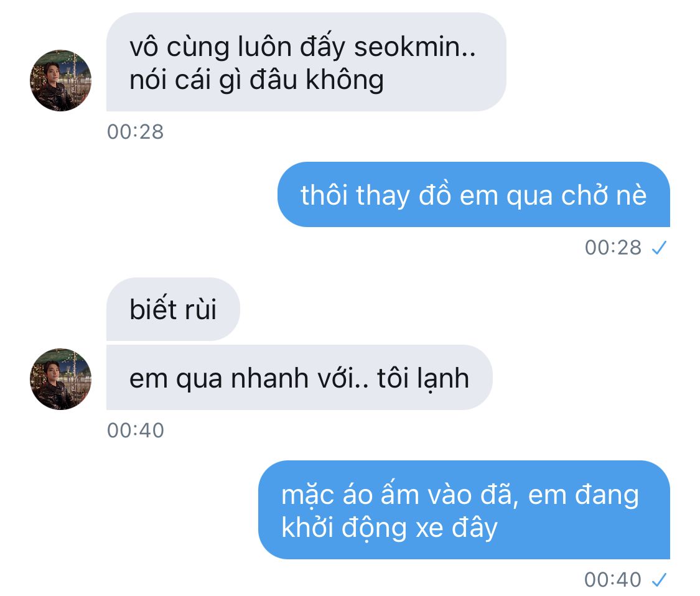Image resolution: width=700 pixels, height=596 pixels.
Task: Click the word "seokmin.." in the first message
Action: pyautogui.click(x=415, y=47)
